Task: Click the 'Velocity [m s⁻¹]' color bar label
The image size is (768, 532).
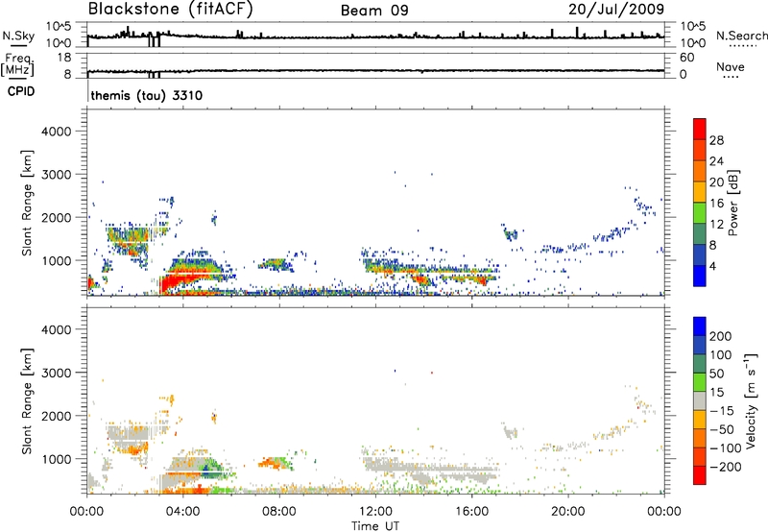Action: pos(751,400)
